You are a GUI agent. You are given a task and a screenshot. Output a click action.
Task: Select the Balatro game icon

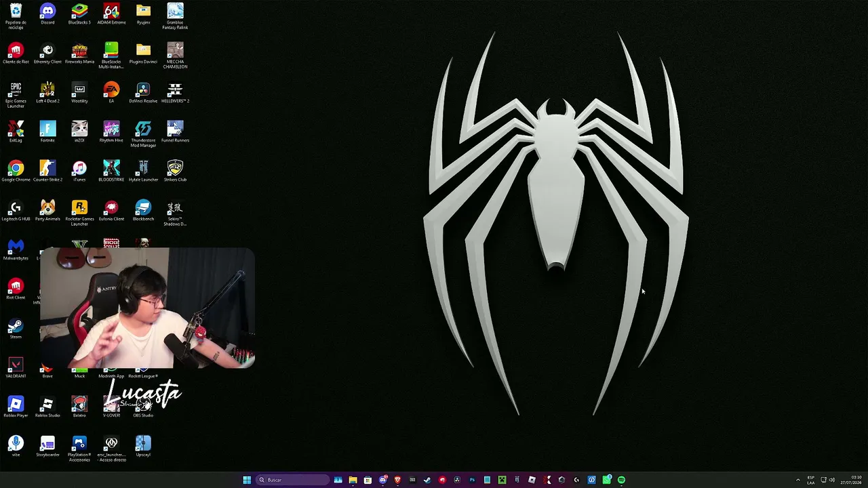tap(79, 407)
